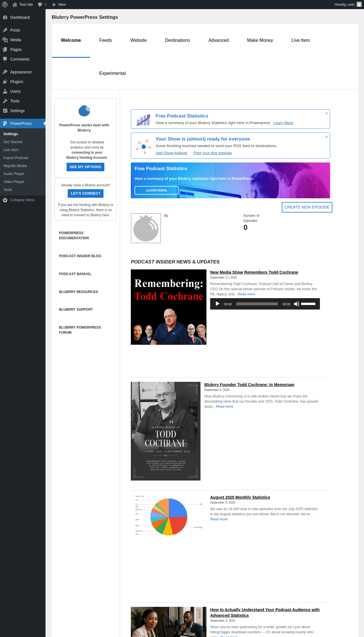Open the Podcast Insider Blog link
The image size is (364, 637).
click(x=80, y=256)
